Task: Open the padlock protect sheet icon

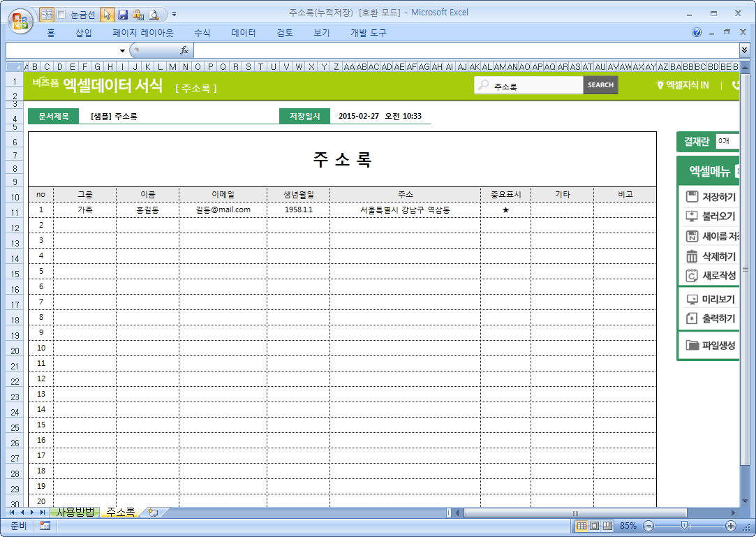Action: coord(138,15)
